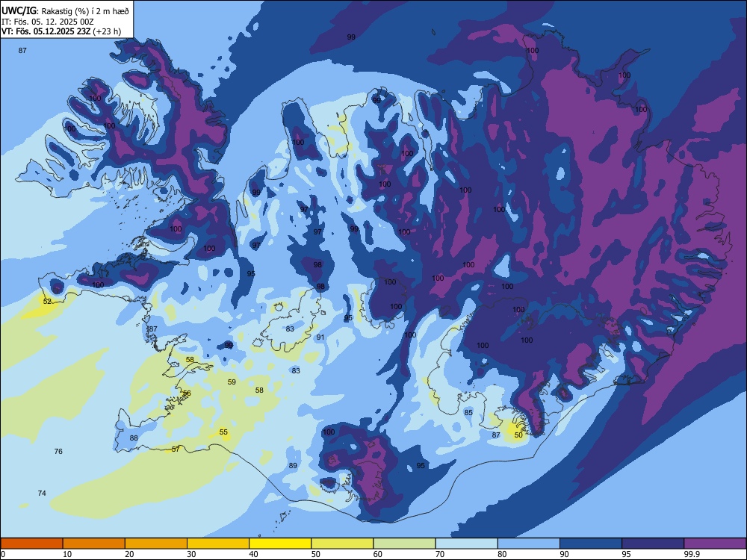Screen dimensions: 747x560
Task: Pick the dark indigo 95–99.9 legend swatch
Action: (653, 544)
